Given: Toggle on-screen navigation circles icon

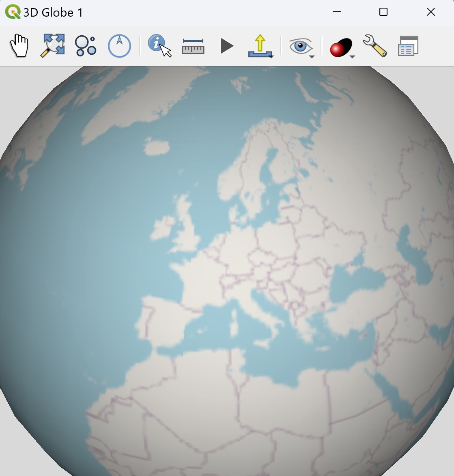Looking at the screenshot, I should point(86,46).
